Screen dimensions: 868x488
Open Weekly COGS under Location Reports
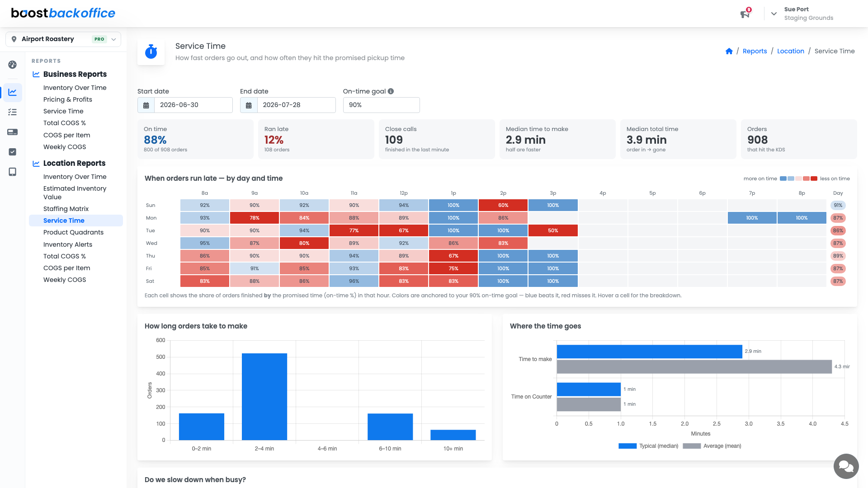(x=65, y=280)
